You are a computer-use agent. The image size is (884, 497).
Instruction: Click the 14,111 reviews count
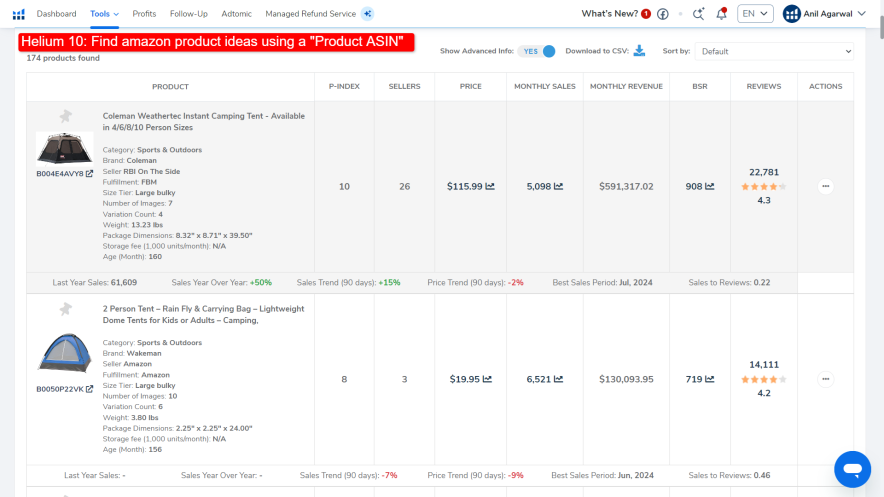click(764, 365)
